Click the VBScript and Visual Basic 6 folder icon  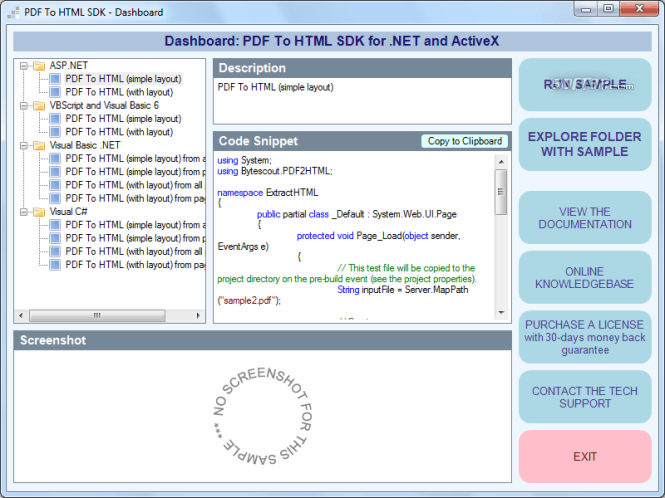point(39,106)
